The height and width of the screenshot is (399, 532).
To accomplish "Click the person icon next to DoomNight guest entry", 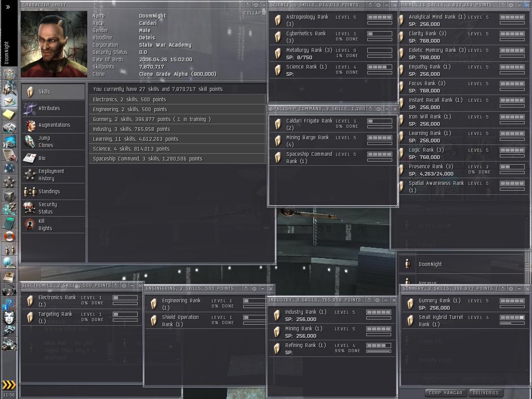I will 407,264.
